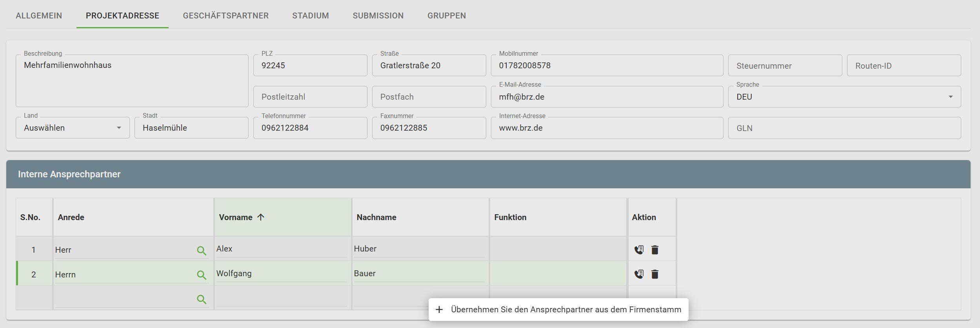Screen dimensions: 980x328
Task: Select the Gruppen tab
Action: [x=446, y=16]
